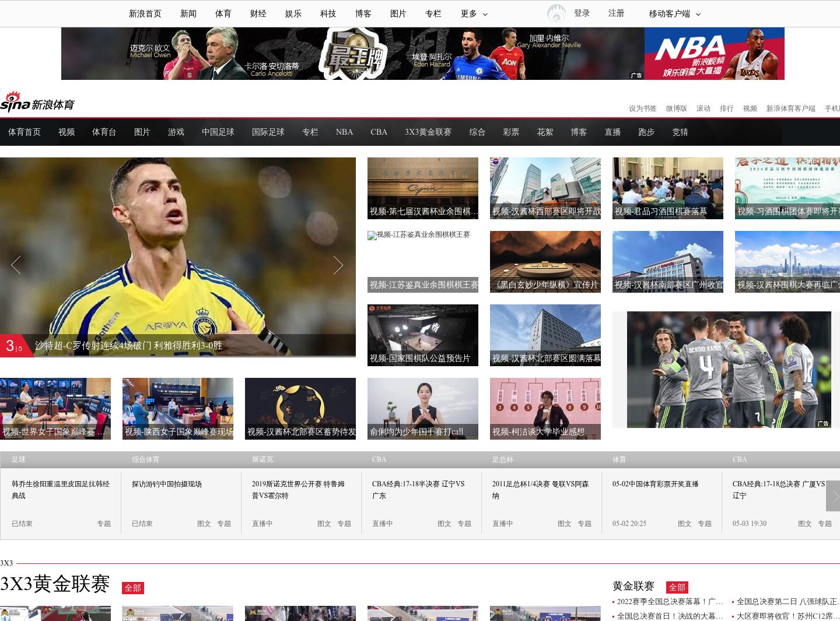Image resolution: width=840 pixels, height=621 pixels.
Task: Open 新浪首页 in top bar
Action: click(x=145, y=13)
